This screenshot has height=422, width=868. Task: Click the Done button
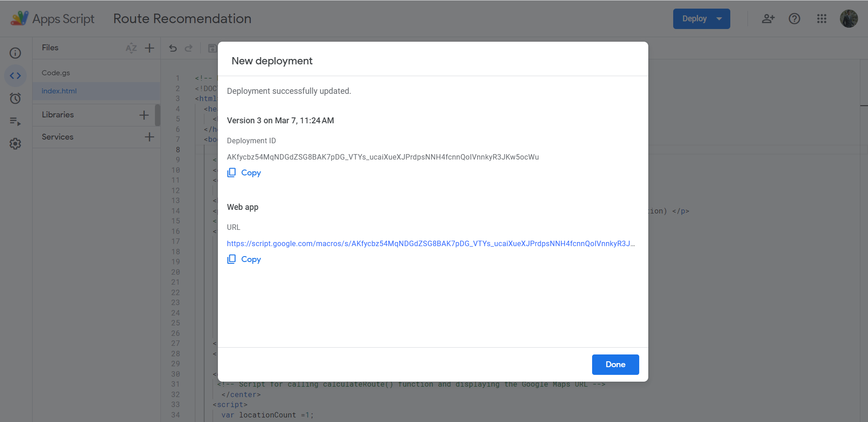click(x=615, y=364)
